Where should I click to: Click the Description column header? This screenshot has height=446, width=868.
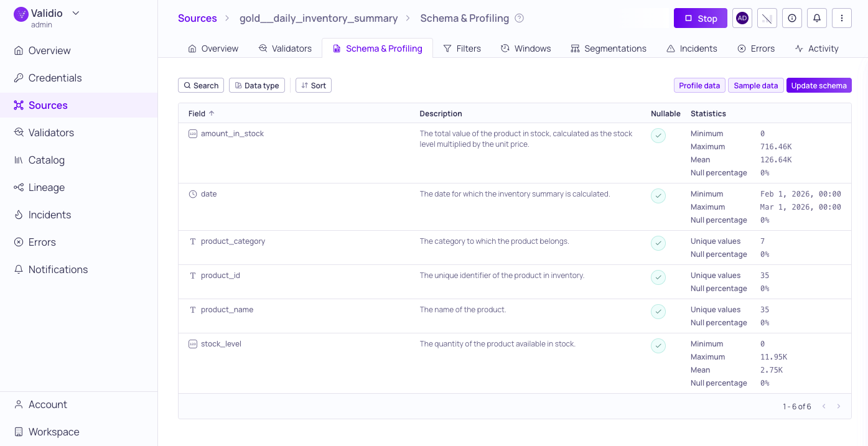441,113
